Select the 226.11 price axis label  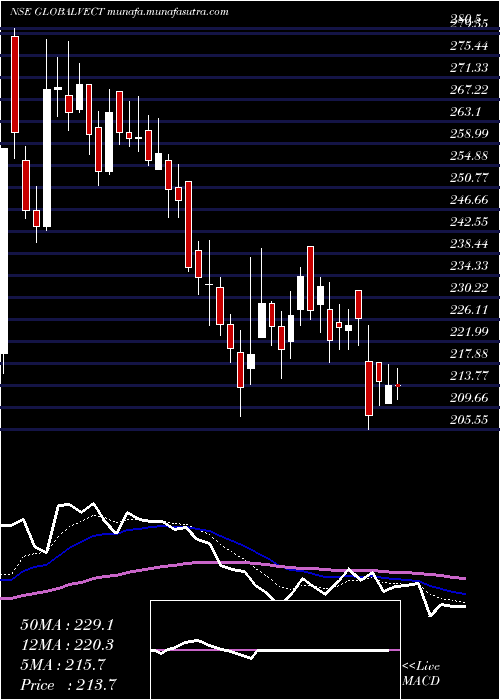(x=470, y=309)
